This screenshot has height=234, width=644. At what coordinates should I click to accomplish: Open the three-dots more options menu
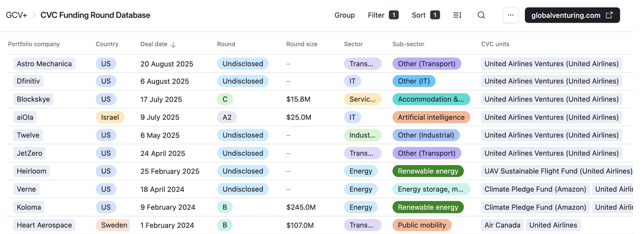[511, 15]
